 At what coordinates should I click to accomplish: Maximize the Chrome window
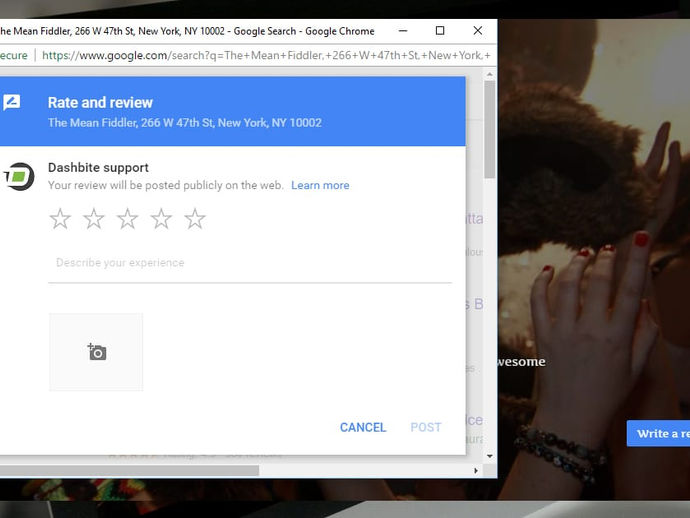click(440, 30)
